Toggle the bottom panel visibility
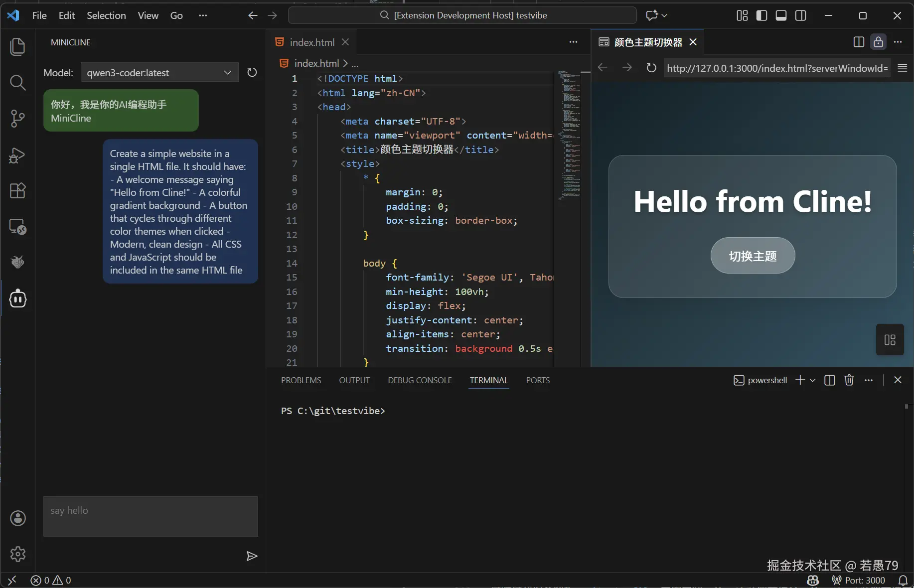 click(781, 15)
